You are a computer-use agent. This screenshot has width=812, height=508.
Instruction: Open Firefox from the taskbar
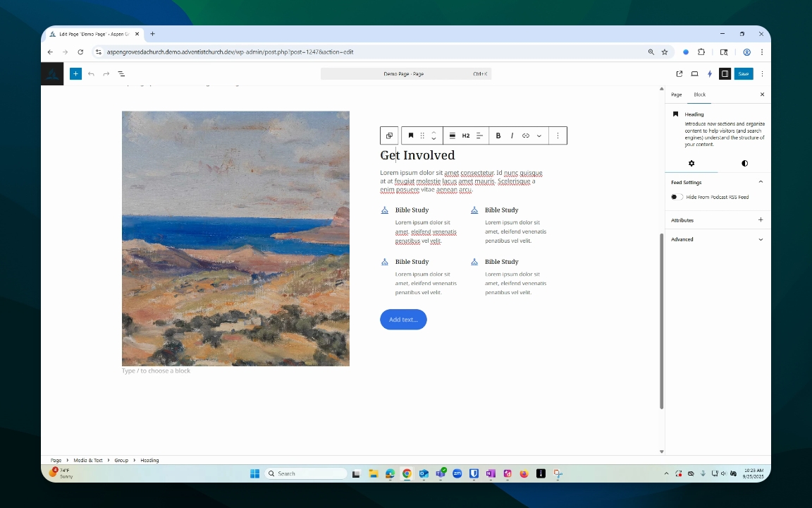524,474
